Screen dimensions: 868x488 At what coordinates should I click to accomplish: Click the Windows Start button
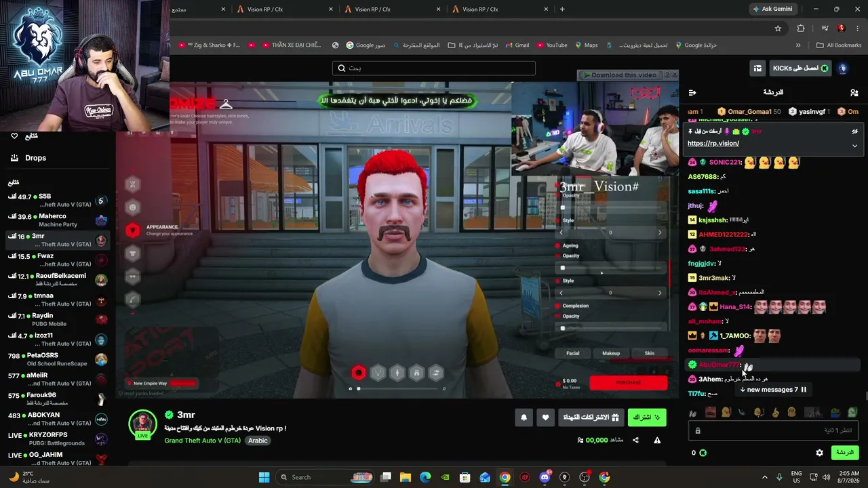264,477
